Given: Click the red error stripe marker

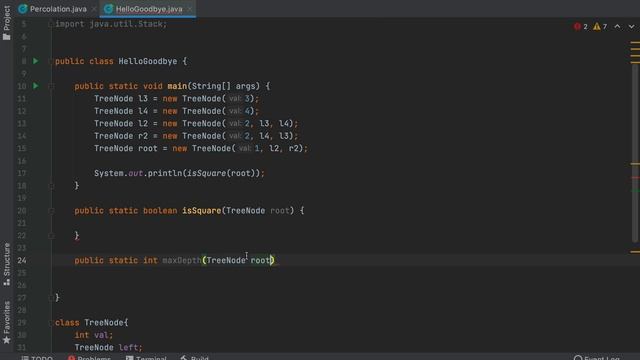Looking at the screenshot, I should point(635,178).
